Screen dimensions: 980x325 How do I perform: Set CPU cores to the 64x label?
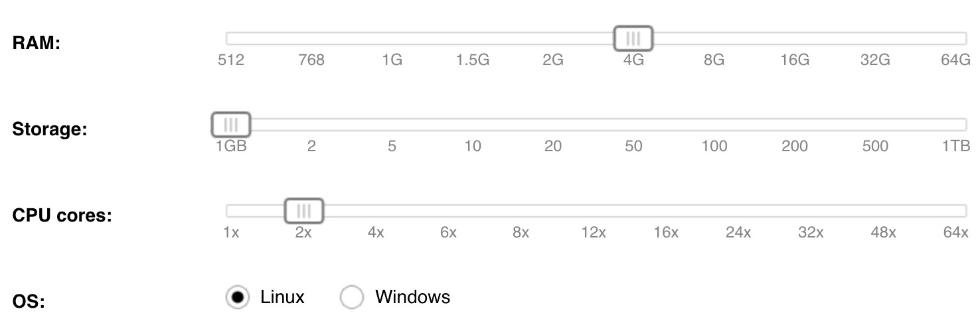pos(955,232)
